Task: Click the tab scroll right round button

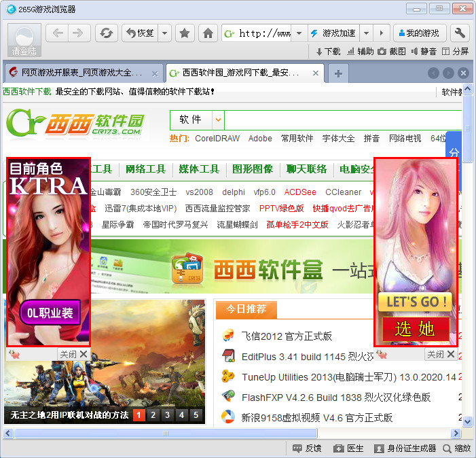Action: pos(448,73)
